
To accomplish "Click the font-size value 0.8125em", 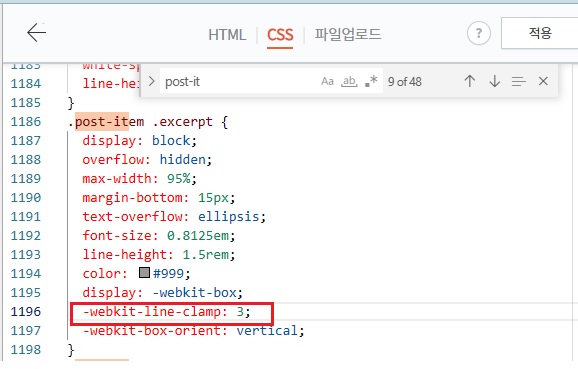I will [x=198, y=236].
